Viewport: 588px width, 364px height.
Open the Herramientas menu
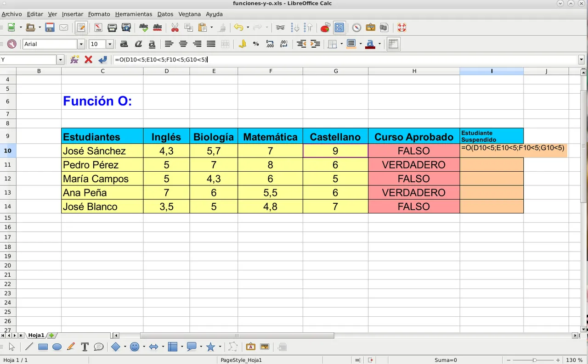133,14
